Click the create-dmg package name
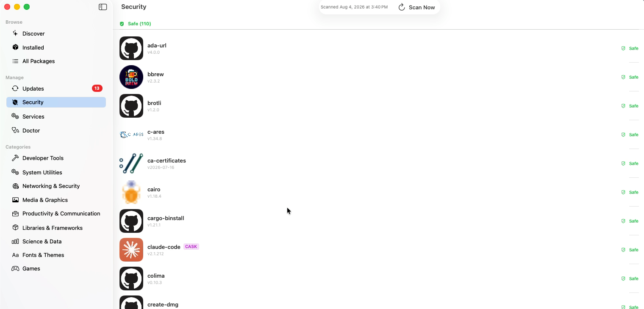The height and width of the screenshot is (309, 644). click(163, 304)
